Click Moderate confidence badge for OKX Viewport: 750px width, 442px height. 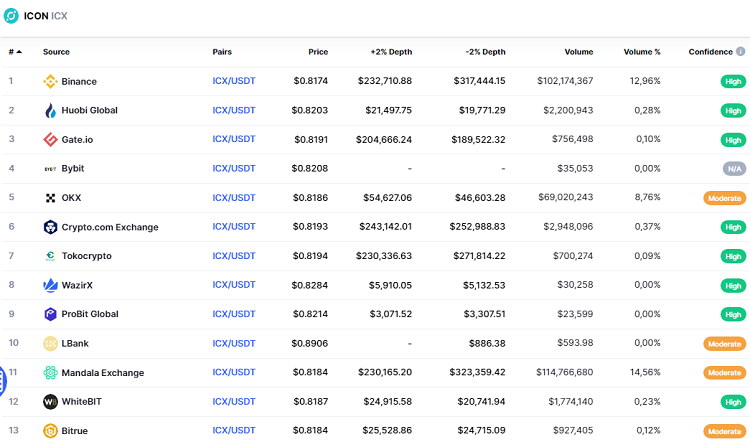tap(724, 198)
